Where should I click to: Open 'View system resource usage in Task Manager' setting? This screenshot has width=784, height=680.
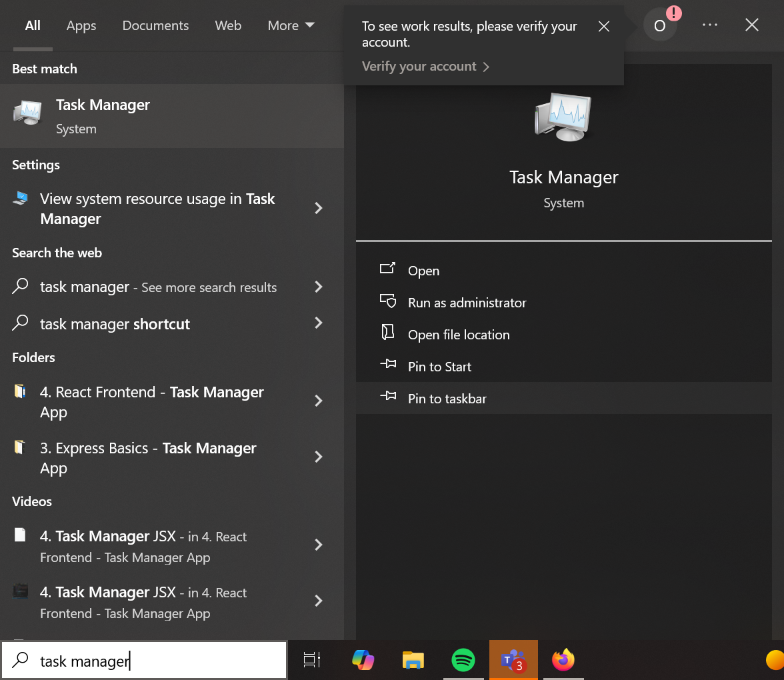(171, 209)
